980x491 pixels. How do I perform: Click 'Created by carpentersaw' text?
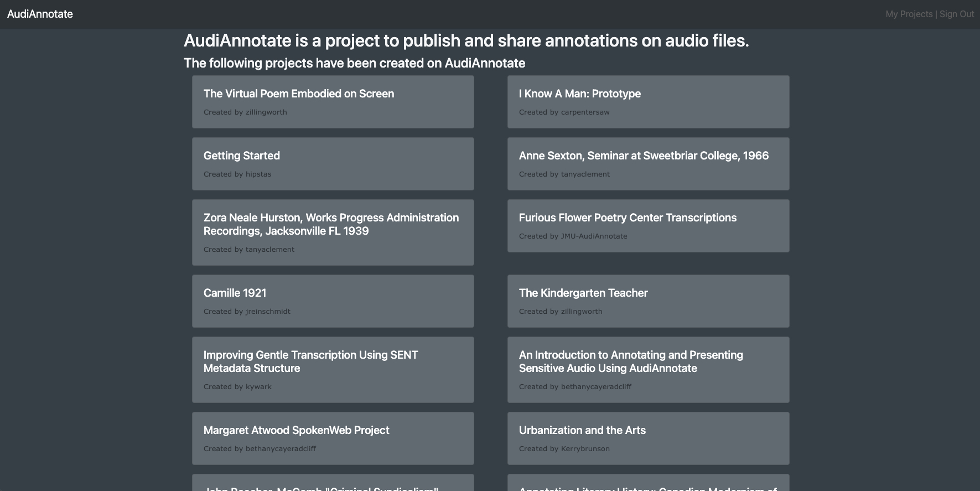[564, 112]
